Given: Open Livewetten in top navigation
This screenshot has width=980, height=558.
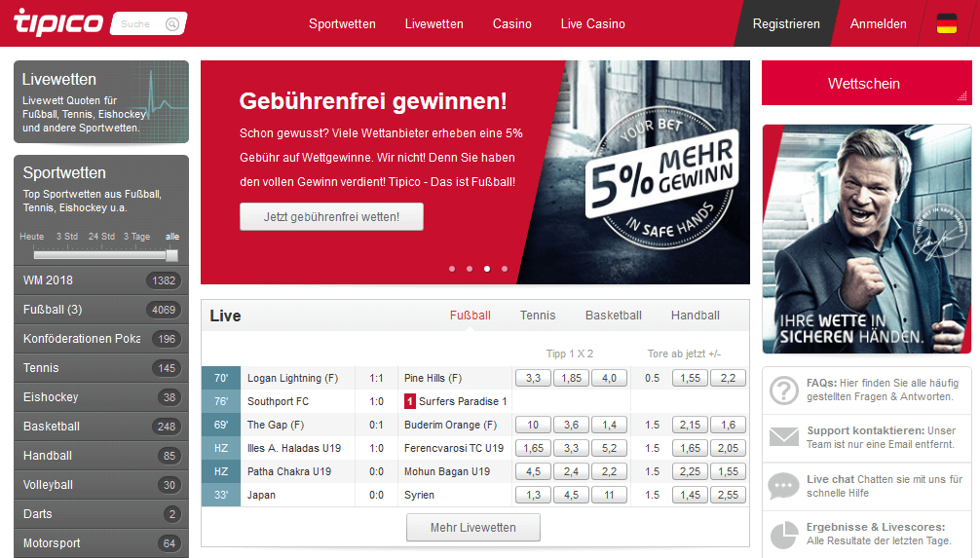Looking at the screenshot, I should point(433,23).
